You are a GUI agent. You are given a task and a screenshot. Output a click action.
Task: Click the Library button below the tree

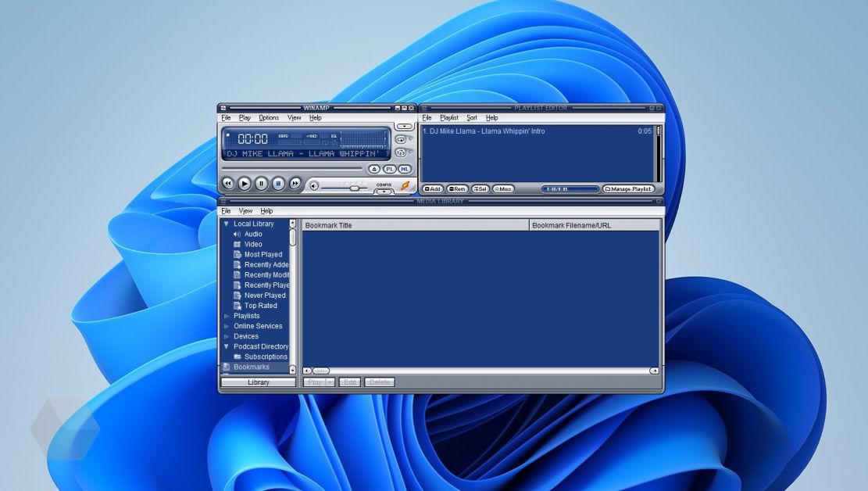coord(259,382)
